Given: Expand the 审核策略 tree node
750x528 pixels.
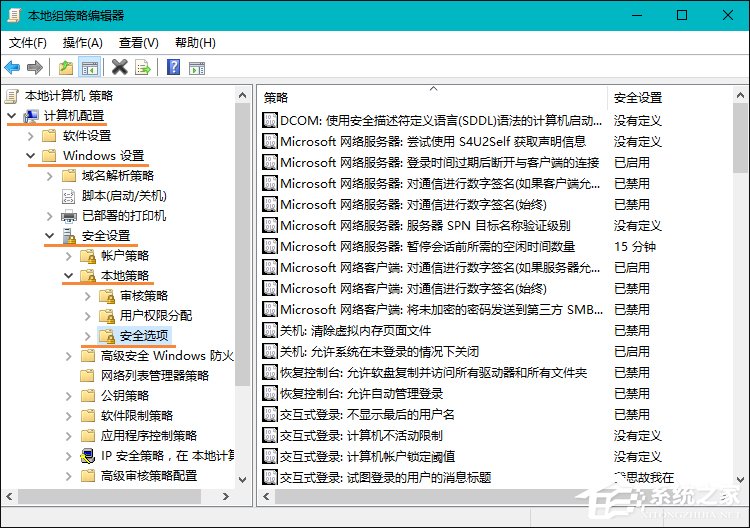Looking at the screenshot, I should [x=88, y=296].
